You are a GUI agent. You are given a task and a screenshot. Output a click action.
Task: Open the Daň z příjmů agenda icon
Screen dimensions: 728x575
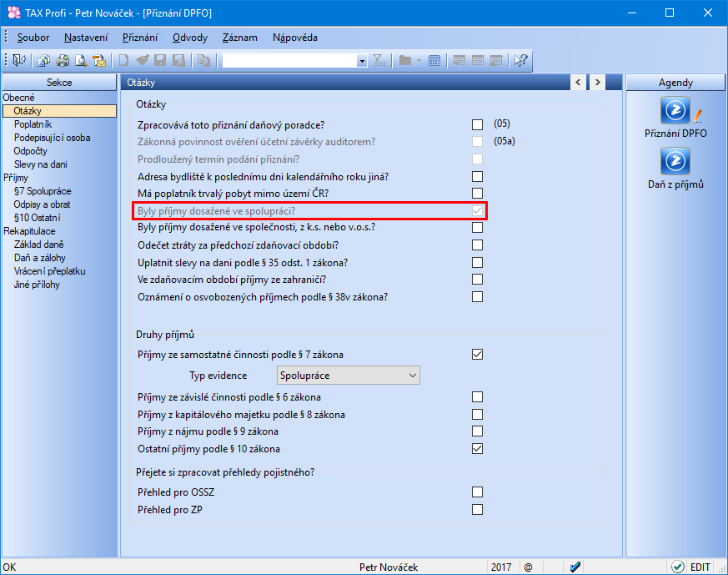pyautogui.click(x=675, y=161)
